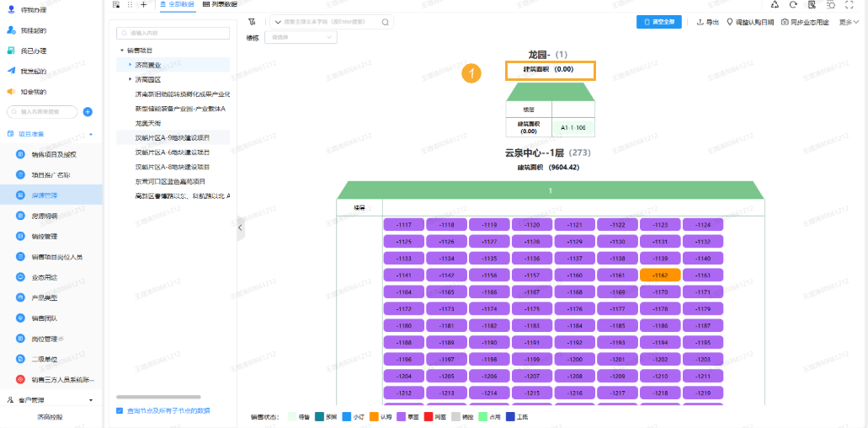Open the 我已办理 sidebar item icon
The width and height of the screenshot is (868, 428).
10,51
